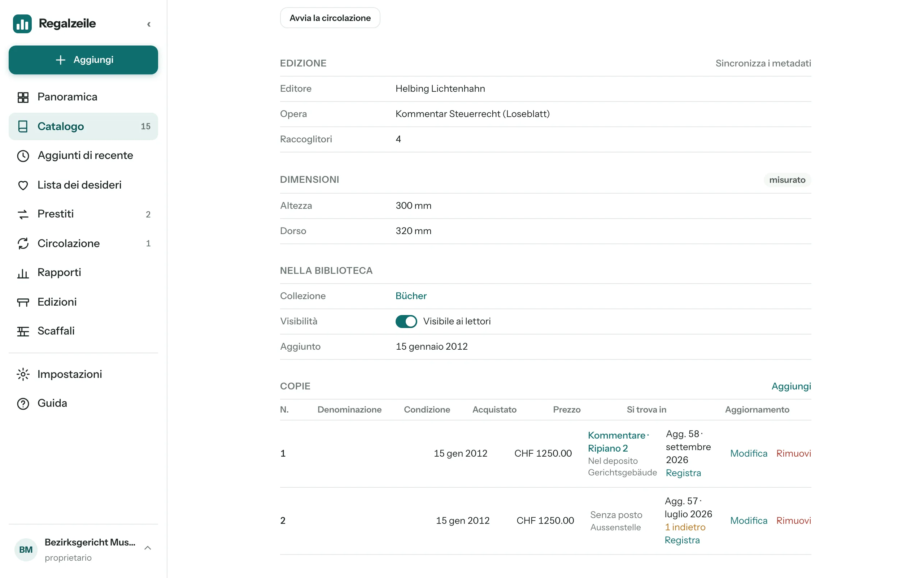924x578 pixels.
Task: Click the Guida question mark icon
Action: tap(23, 404)
